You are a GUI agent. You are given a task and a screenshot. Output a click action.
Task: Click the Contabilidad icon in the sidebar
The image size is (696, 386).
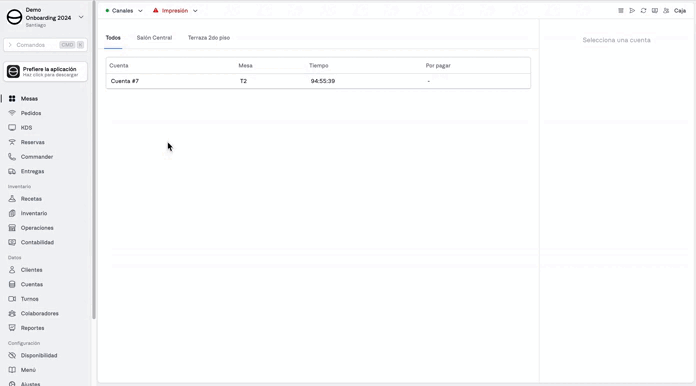(12, 242)
